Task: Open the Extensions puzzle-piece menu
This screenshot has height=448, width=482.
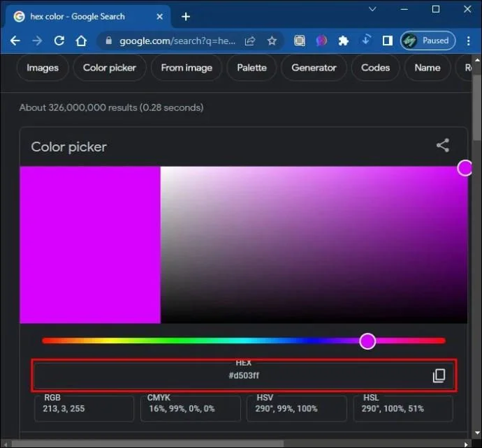Action: tap(343, 40)
